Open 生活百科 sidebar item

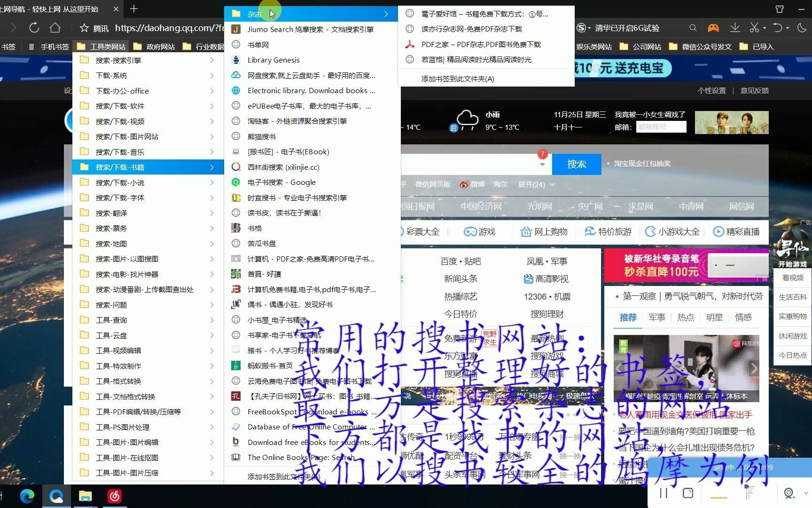(793, 297)
